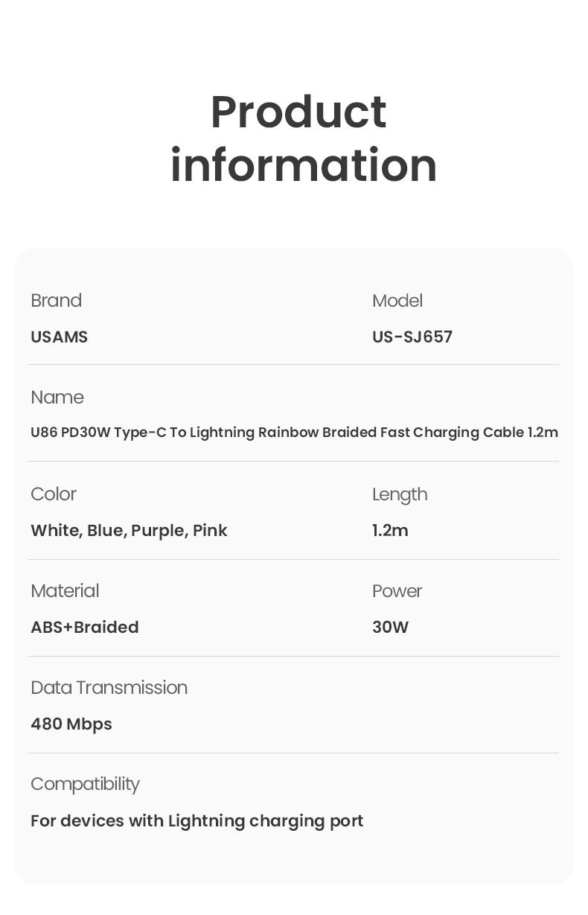
Task: Select the Material label
Action: [65, 591]
